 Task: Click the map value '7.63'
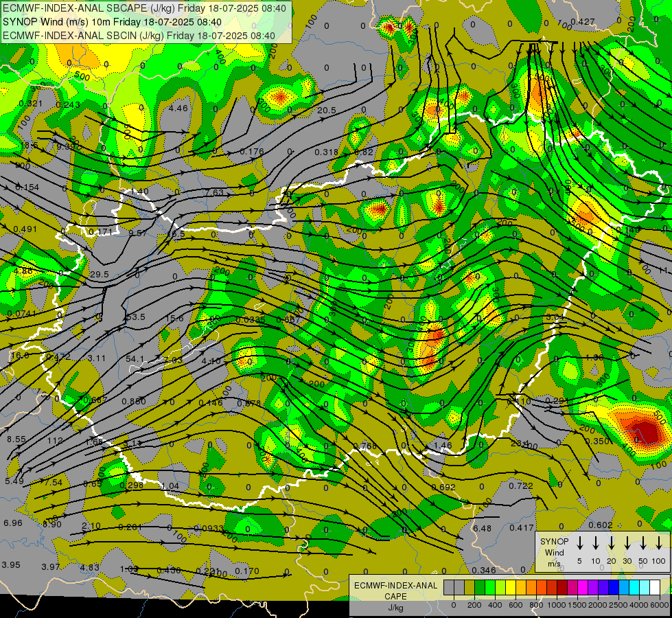214,192
